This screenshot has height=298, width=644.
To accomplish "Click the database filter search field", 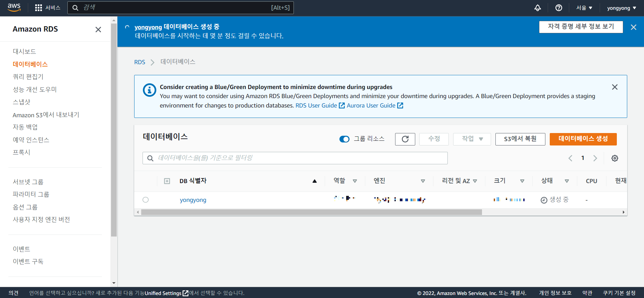I will pyautogui.click(x=295, y=158).
